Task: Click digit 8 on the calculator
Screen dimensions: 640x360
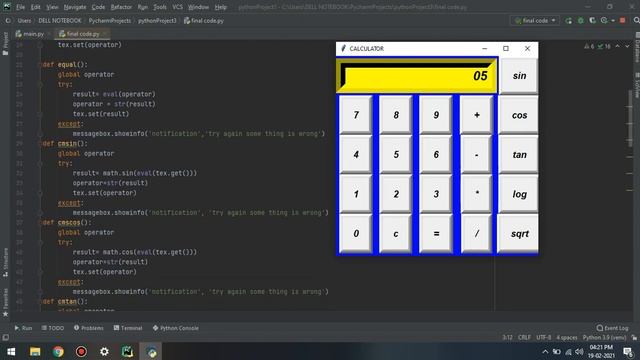Action: pyautogui.click(x=396, y=115)
